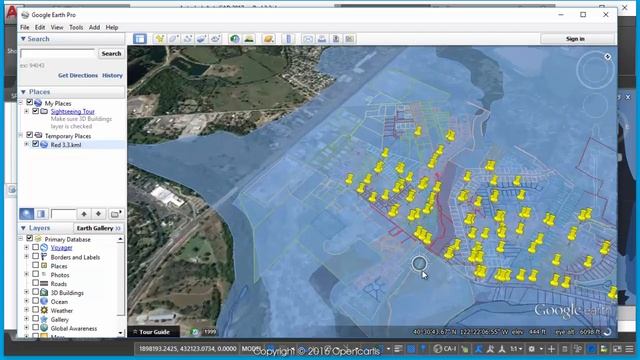The image size is (640, 360).
Task: Click the AutoCAD customization hamburger icon
Action: pyautogui.click(x=629, y=349)
